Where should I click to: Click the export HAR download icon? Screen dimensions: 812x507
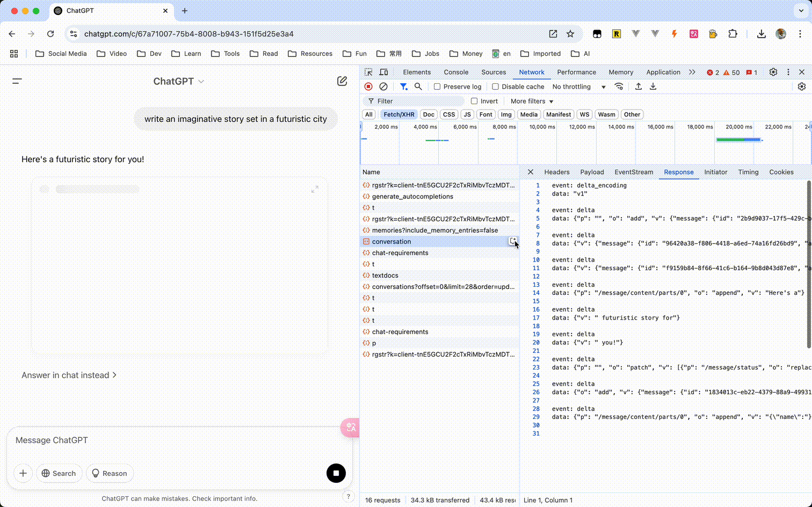[x=653, y=86]
